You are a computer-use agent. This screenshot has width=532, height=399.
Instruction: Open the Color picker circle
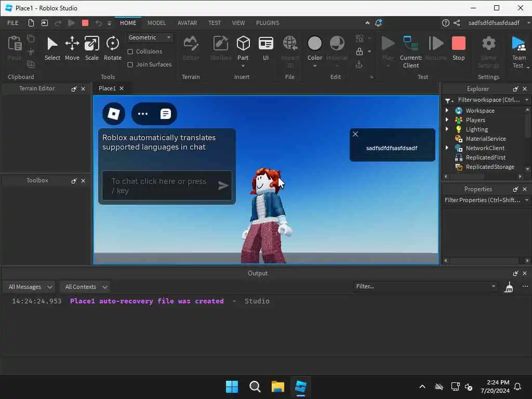(314, 44)
